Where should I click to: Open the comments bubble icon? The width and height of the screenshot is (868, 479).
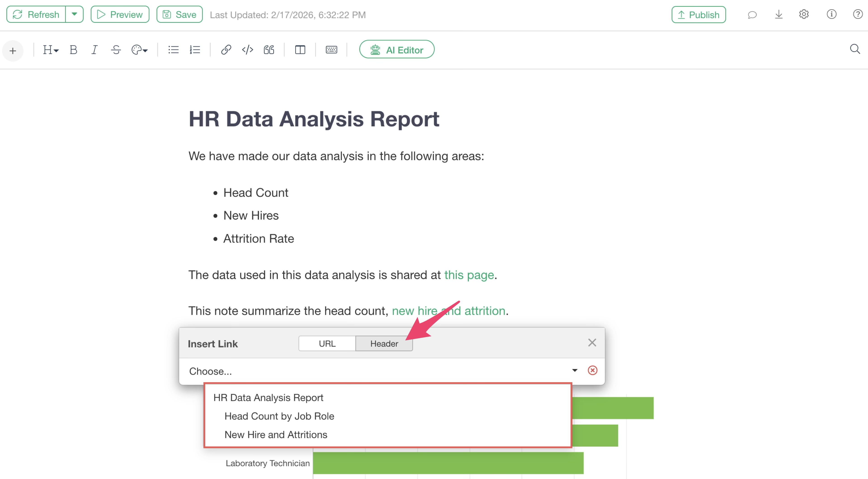752,15
